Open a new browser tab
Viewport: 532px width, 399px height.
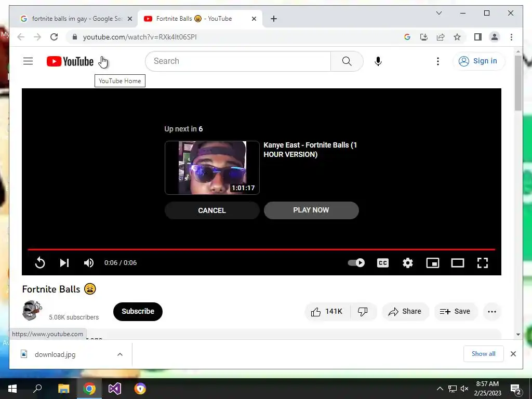(x=274, y=19)
